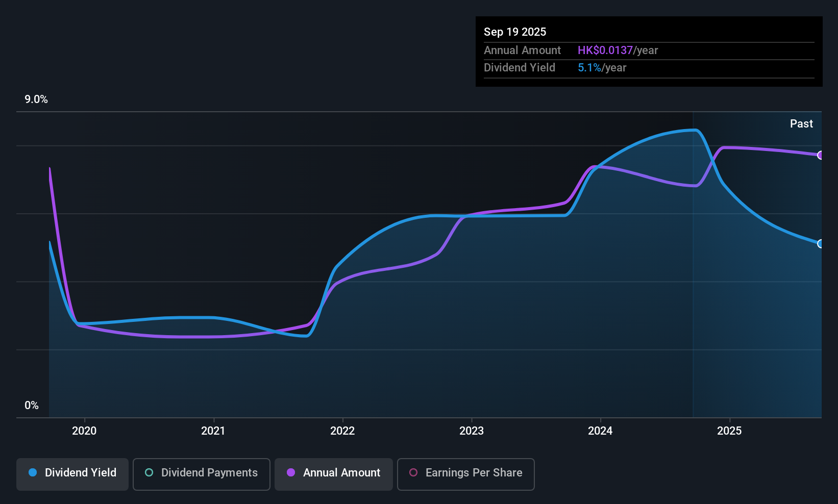Select the 2022 x-axis label
The width and height of the screenshot is (838, 504).
point(342,431)
